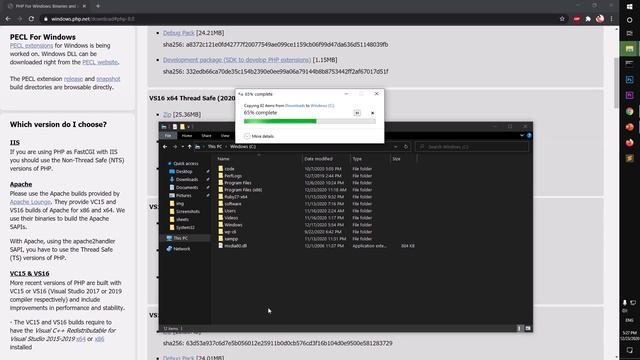Open Chrome extensions puzzle icon
640x360 pixels.
click(588, 19)
